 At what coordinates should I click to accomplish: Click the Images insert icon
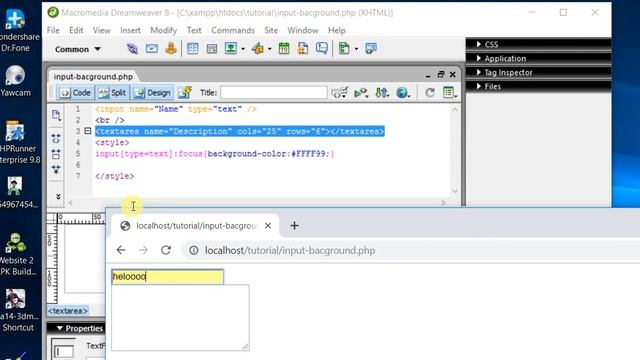point(231,49)
